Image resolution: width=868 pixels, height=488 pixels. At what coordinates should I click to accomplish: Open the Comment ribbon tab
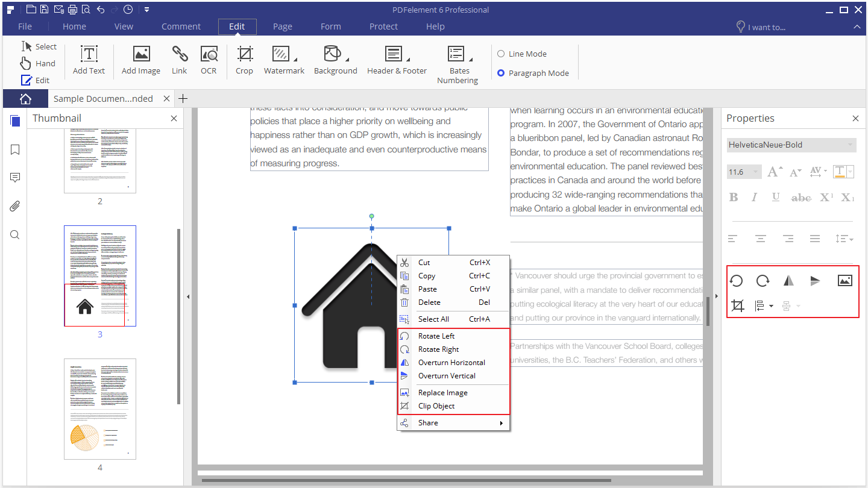tap(181, 27)
